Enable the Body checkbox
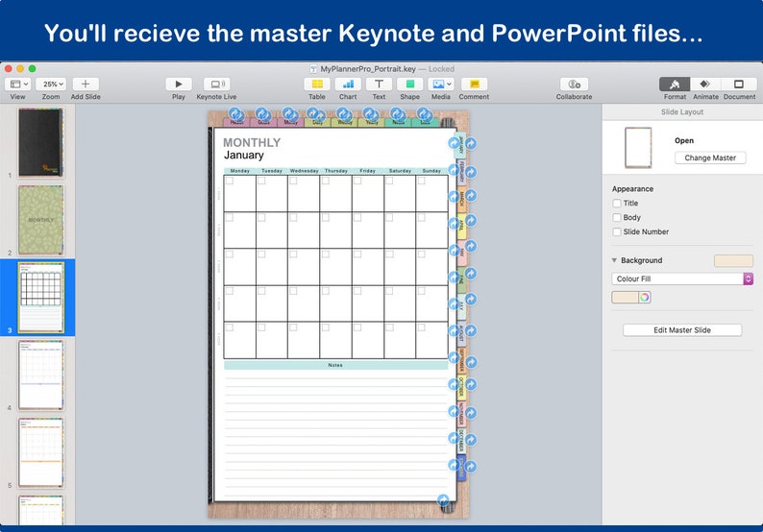Screen dimensions: 763x532 (617, 217)
